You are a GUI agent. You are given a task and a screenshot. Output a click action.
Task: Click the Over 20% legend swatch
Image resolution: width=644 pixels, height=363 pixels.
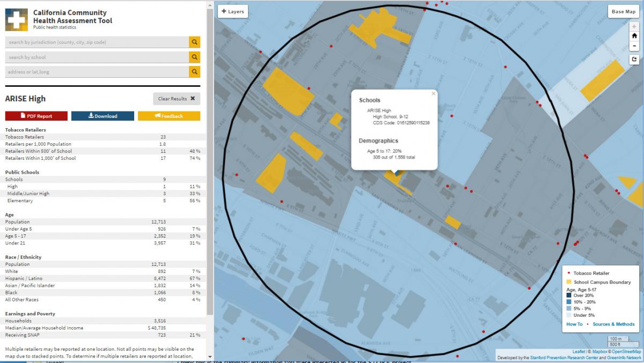click(x=569, y=295)
